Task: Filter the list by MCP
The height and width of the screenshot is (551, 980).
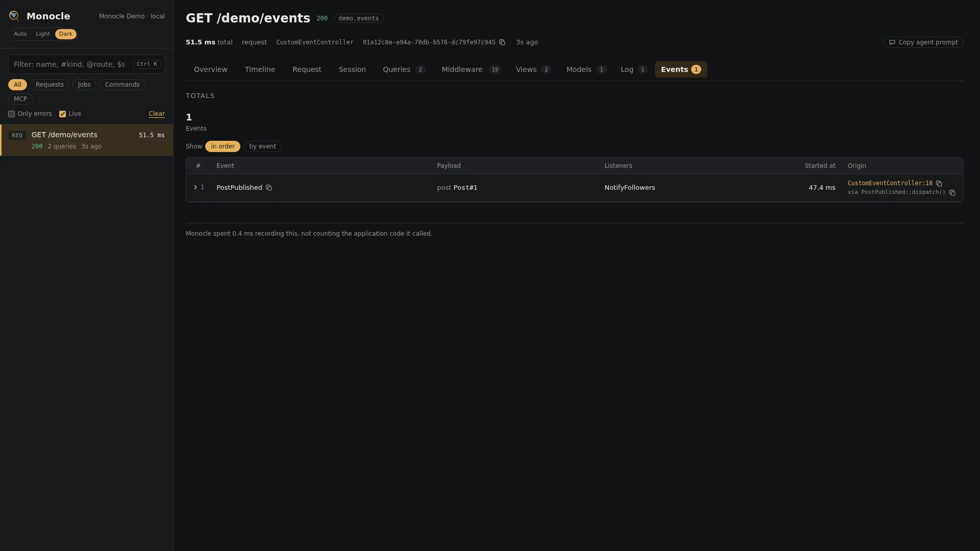Action: pos(20,99)
